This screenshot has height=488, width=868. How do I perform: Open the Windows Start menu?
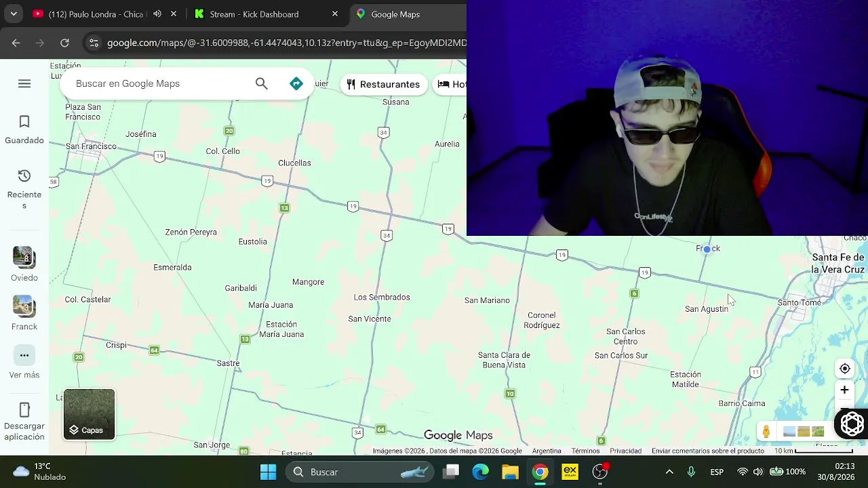tap(269, 472)
